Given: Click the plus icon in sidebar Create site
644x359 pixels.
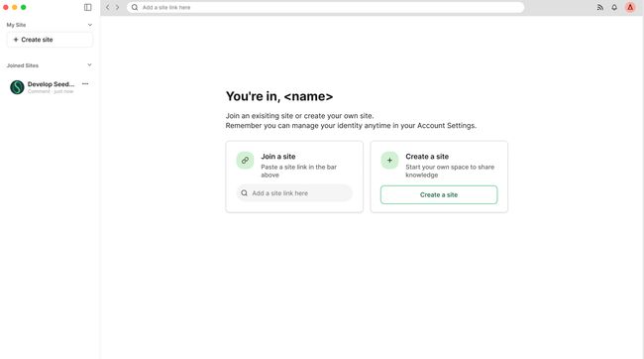Looking at the screenshot, I should 16,40.
